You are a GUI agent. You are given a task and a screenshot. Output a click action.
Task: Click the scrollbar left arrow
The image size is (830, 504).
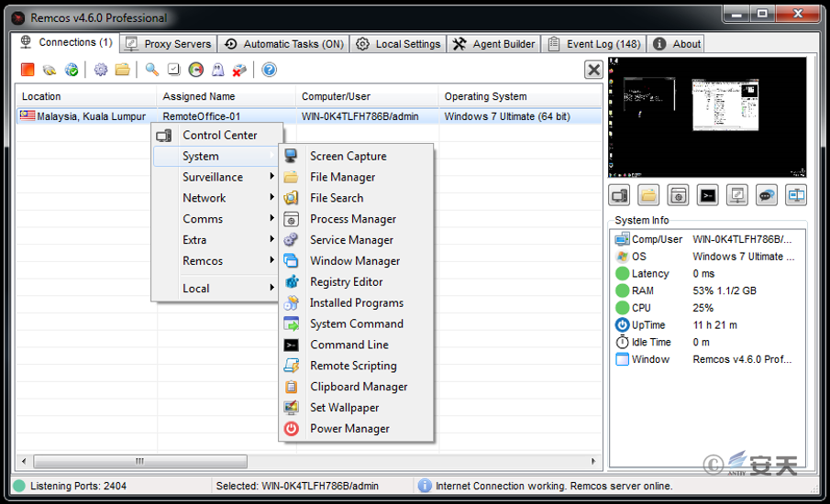pyautogui.click(x=24, y=461)
